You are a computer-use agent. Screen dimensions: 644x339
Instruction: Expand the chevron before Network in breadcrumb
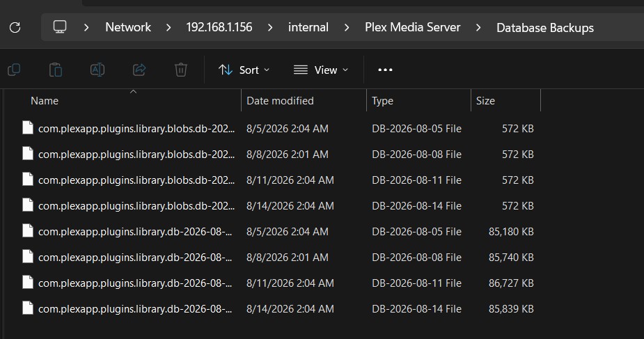(86, 28)
